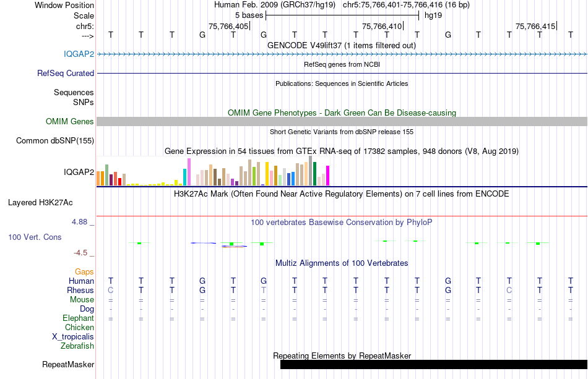Select the Zebrafish species row label
This screenshot has width=588, height=379.
(x=77, y=346)
